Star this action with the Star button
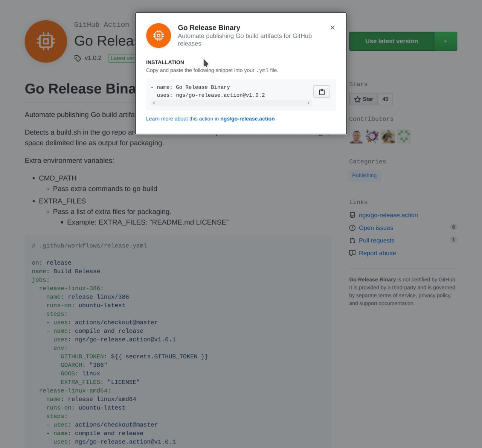Screen dimensions: 482x448 (x=364, y=99)
